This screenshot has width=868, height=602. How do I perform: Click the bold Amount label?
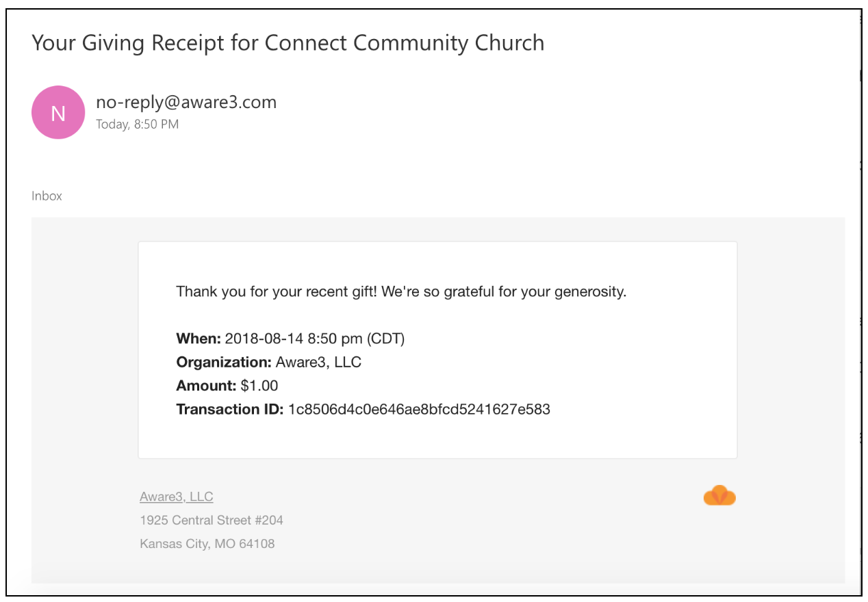[x=207, y=386]
